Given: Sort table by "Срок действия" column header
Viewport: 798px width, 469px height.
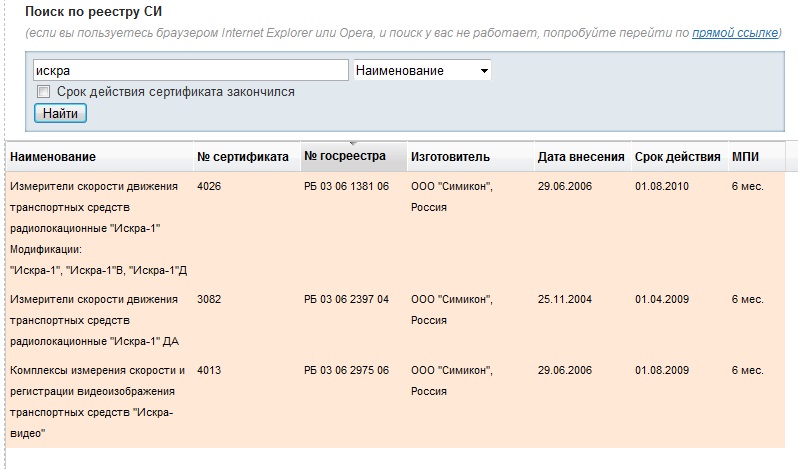Looking at the screenshot, I should pos(677,157).
